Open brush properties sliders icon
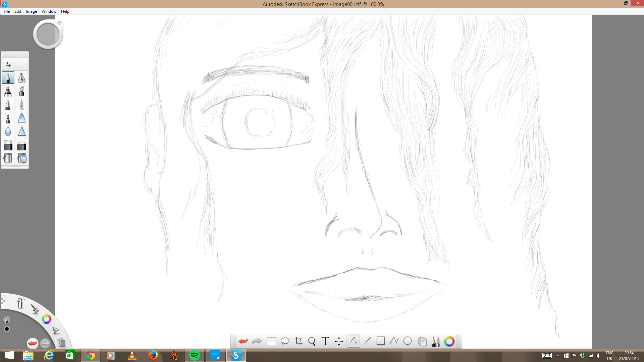644x362 pixels. click(8, 64)
